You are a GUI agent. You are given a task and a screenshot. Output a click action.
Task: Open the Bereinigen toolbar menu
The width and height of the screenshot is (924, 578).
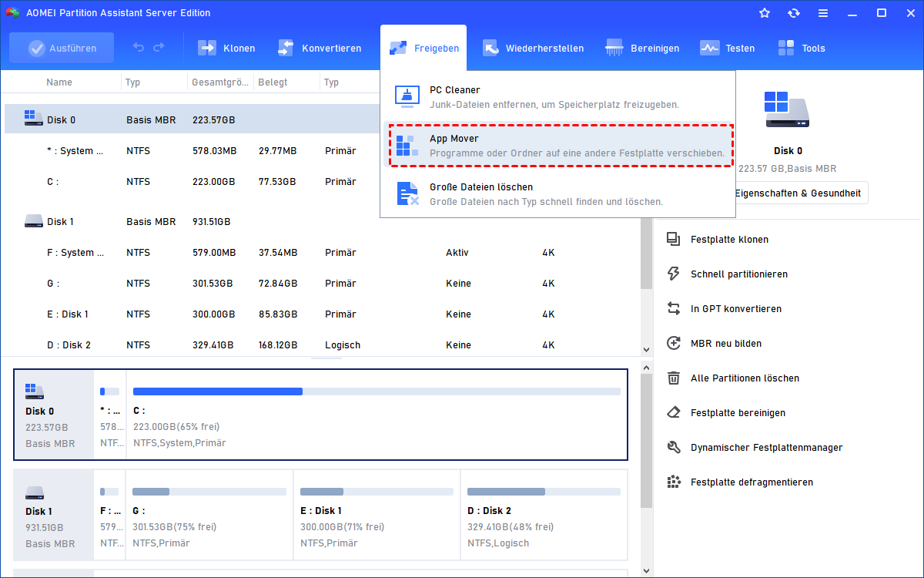(x=642, y=48)
